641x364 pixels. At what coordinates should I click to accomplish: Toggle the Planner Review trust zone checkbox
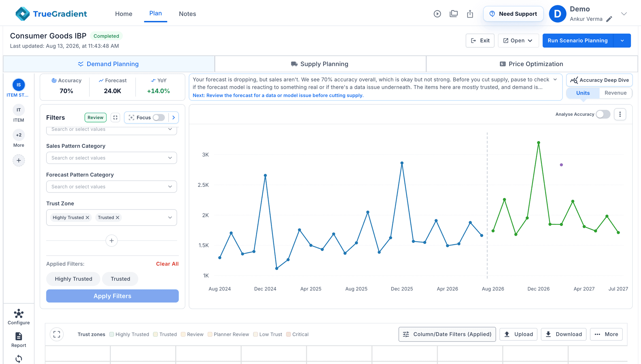click(x=210, y=334)
